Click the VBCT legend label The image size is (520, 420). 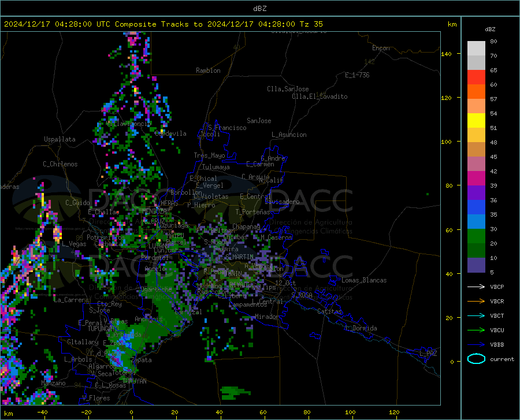coord(497,315)
